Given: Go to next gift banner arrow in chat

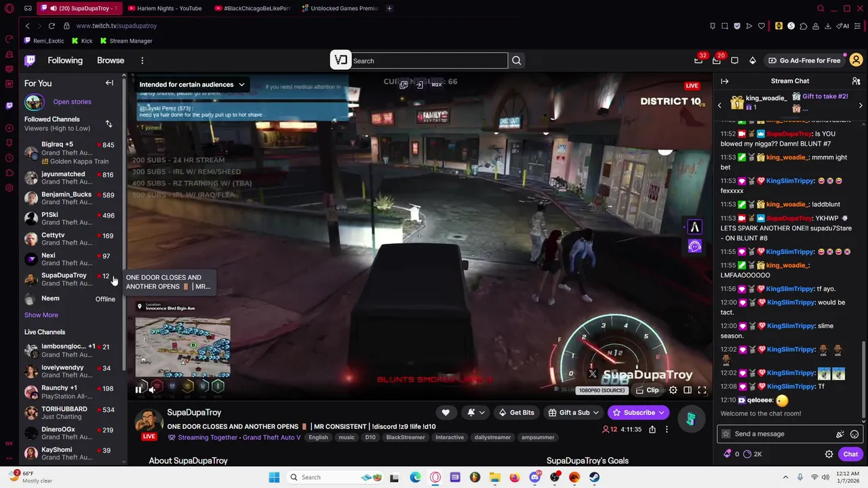Looking at the screenshot, I should coord(861,106).
